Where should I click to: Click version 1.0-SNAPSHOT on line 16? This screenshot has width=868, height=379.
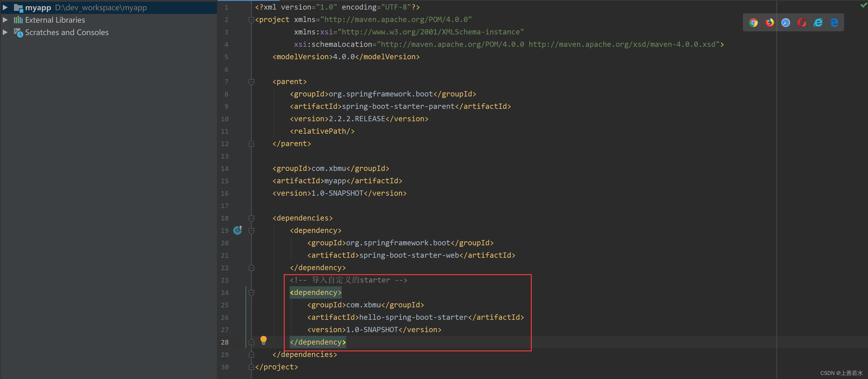coord(340,193)
